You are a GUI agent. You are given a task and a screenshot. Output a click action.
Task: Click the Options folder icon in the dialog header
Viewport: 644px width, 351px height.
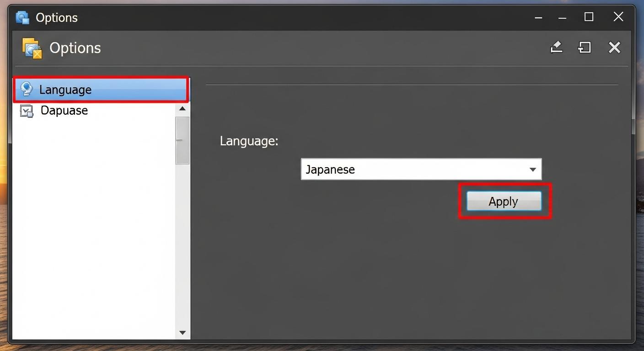point(31,47)
